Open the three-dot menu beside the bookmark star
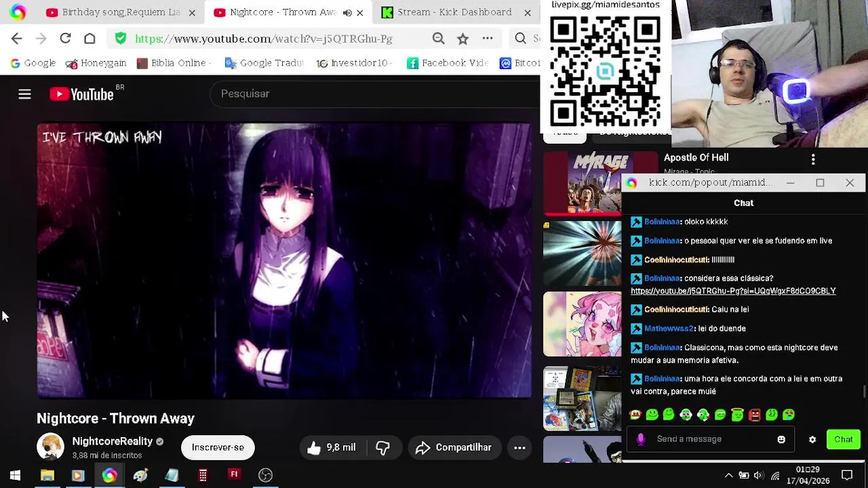Viewport: 868px width, 488px height. (488, 39)
